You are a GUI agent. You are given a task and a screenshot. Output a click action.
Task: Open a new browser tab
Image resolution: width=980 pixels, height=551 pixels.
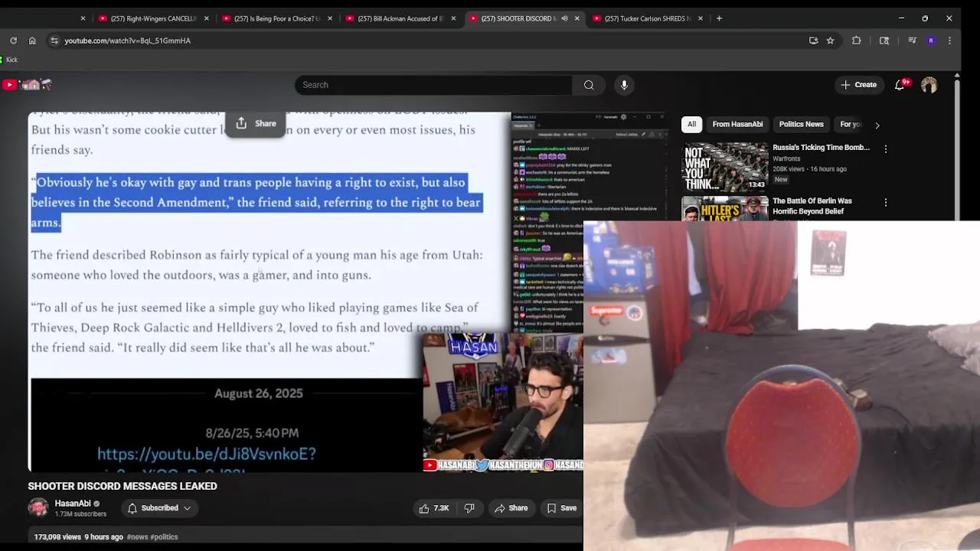[x=719, y=18]
